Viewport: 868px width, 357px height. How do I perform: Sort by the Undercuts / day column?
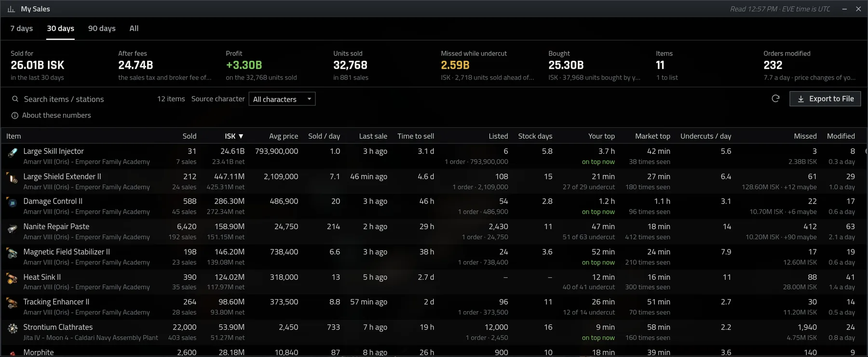tap(705, 136)
